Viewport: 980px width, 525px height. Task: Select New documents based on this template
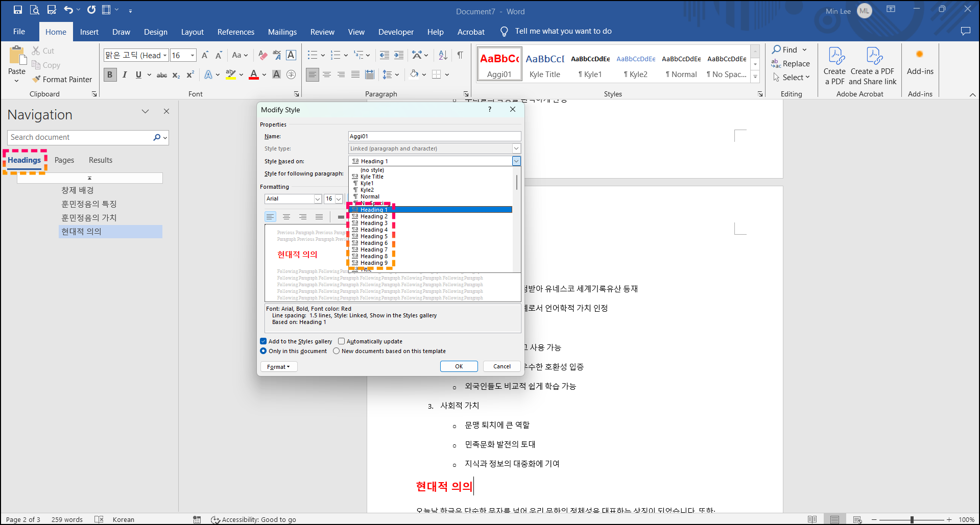tap(337, 351)
